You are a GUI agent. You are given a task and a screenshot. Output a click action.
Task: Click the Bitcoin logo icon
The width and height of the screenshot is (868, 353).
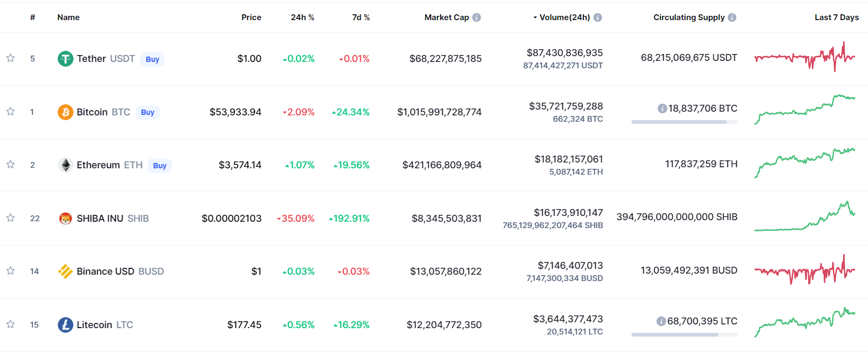[x=65, y=112]
